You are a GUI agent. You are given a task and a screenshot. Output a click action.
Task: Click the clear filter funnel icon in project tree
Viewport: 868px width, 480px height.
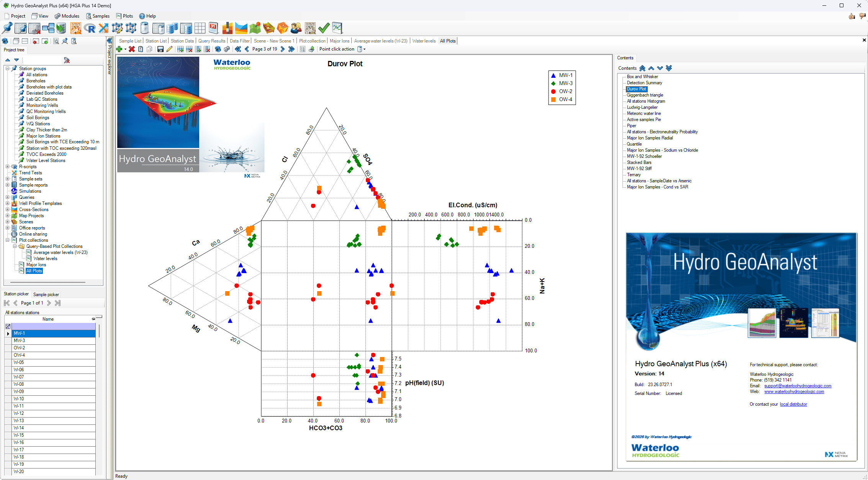[x=67, y=60]
